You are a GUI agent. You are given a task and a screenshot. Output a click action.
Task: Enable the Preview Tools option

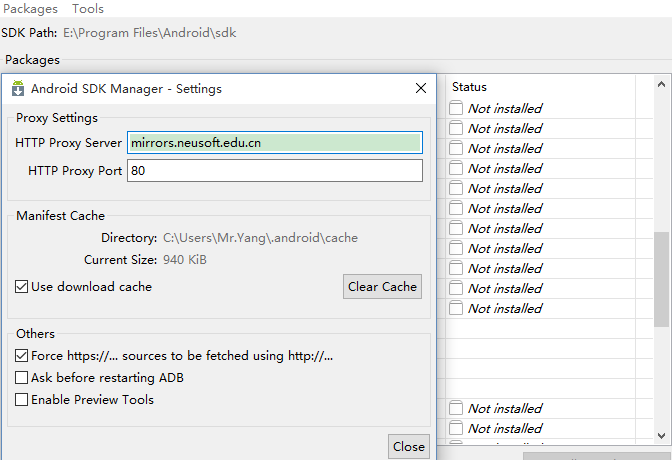(22, 400)
